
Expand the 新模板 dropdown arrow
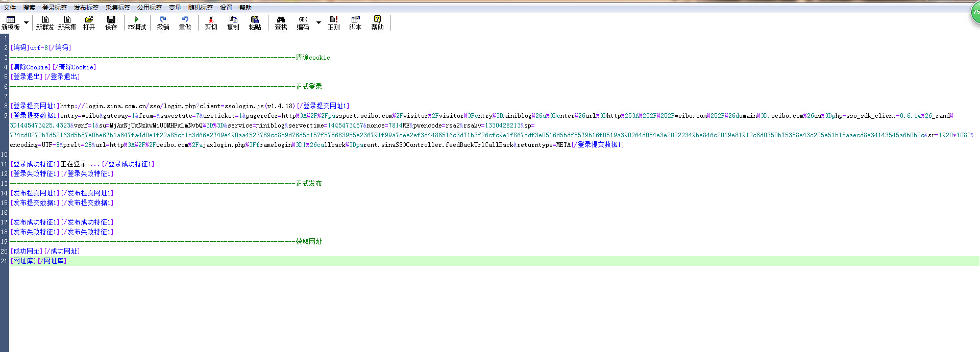pyautogui.click(x=26, y=22)
